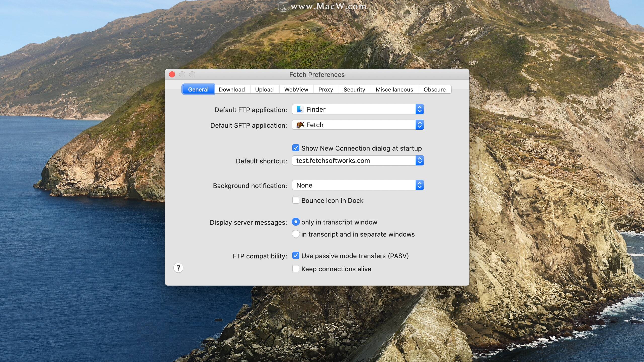Toggle Use passive mode transfers (PASV)
This screenshot has width=644, height=362.
(296, 256)
